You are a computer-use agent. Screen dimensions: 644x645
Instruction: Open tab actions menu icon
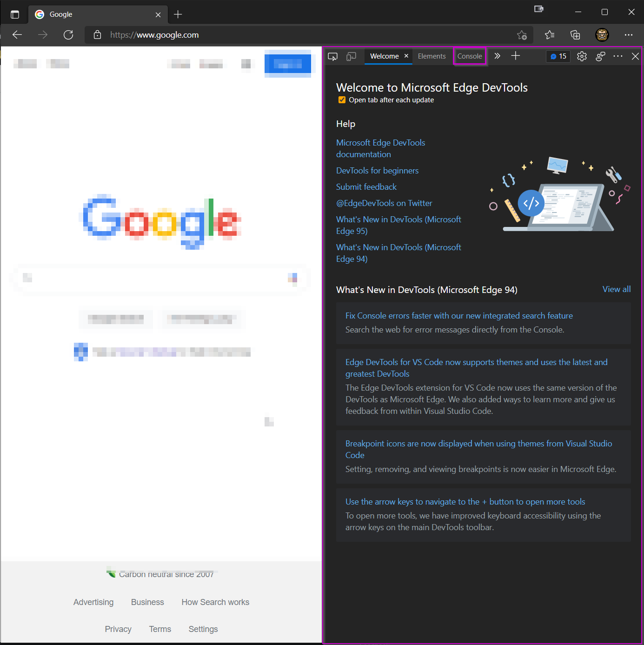pos(15,14)
